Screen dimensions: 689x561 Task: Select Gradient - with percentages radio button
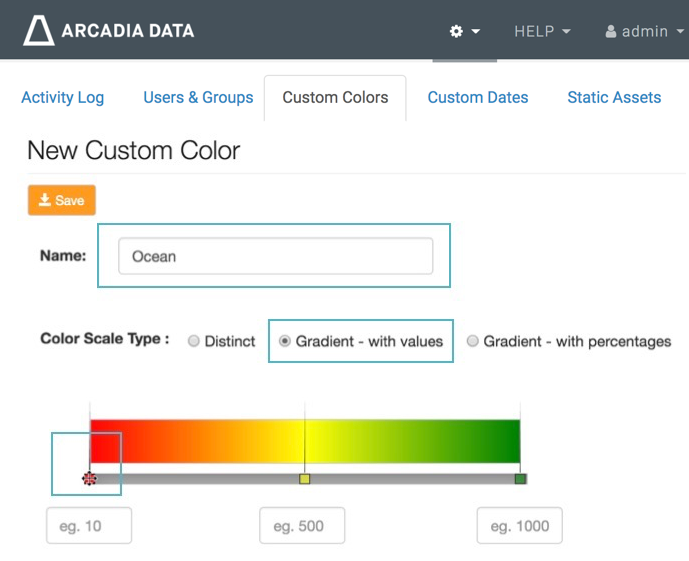click(473, 341)
